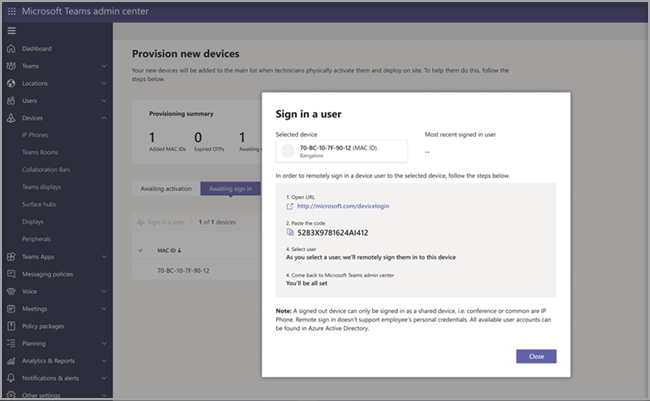Open Teams displays under Devices
The height and width of the screenshot is (401, 650).
coord(41,187)
